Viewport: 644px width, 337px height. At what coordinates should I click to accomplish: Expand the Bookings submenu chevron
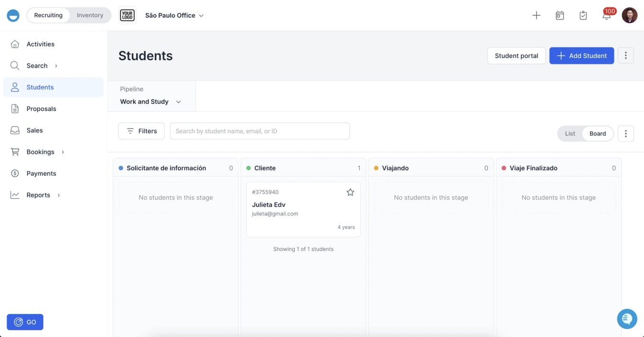[x=63, y=152]
